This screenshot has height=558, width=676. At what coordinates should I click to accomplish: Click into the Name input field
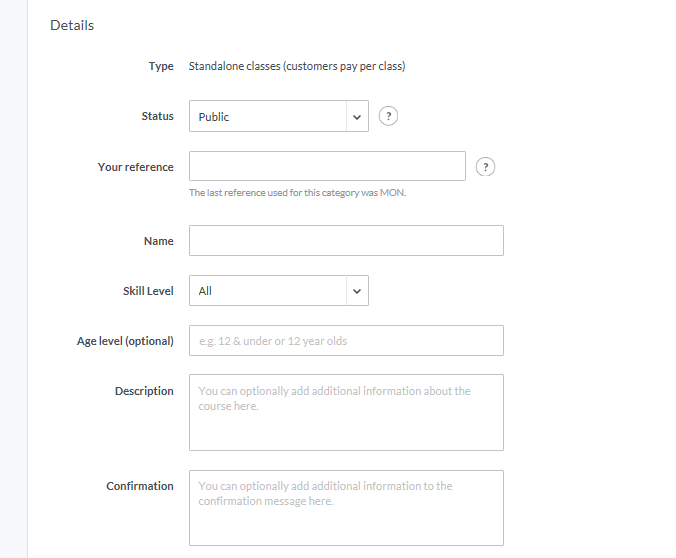click(x=346, y=241)
